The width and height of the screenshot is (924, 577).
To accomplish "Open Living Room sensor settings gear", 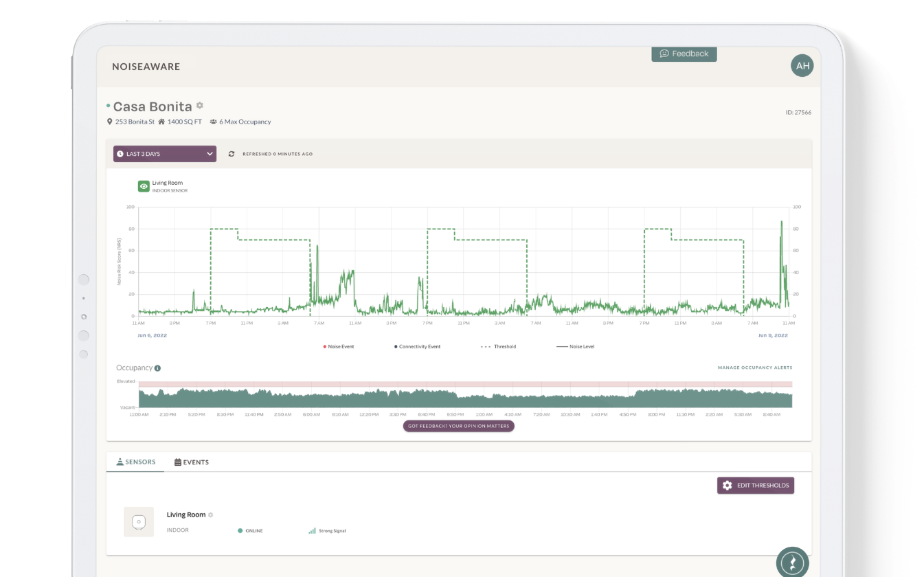I will (x=211, y=514).
